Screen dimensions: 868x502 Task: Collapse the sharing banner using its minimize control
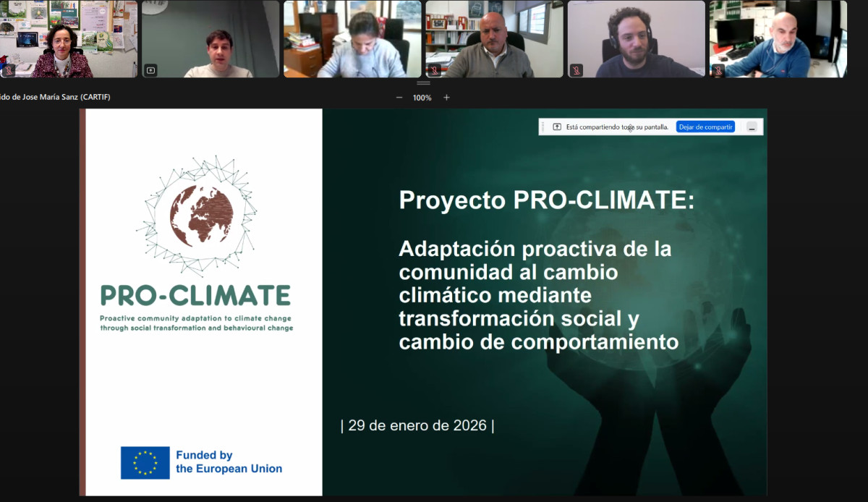(752, 126)
